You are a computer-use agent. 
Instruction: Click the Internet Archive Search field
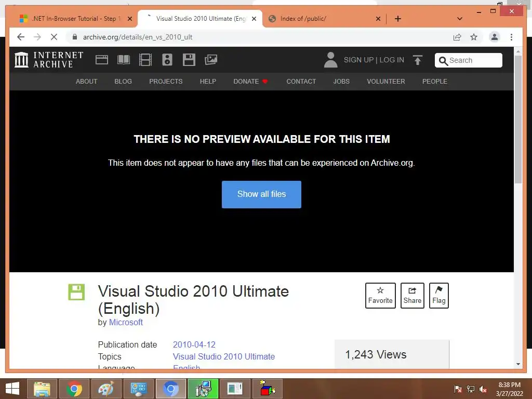tap(469, 60)
